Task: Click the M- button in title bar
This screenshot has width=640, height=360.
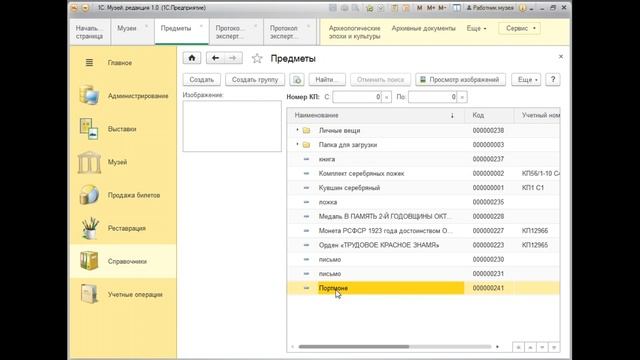Action: pos(442,8)
